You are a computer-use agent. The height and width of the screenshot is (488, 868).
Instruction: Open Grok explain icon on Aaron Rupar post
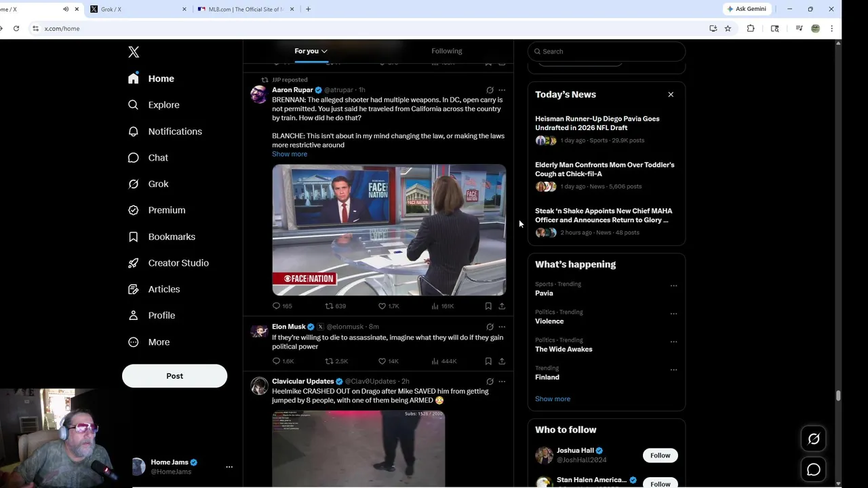(490, 90)
